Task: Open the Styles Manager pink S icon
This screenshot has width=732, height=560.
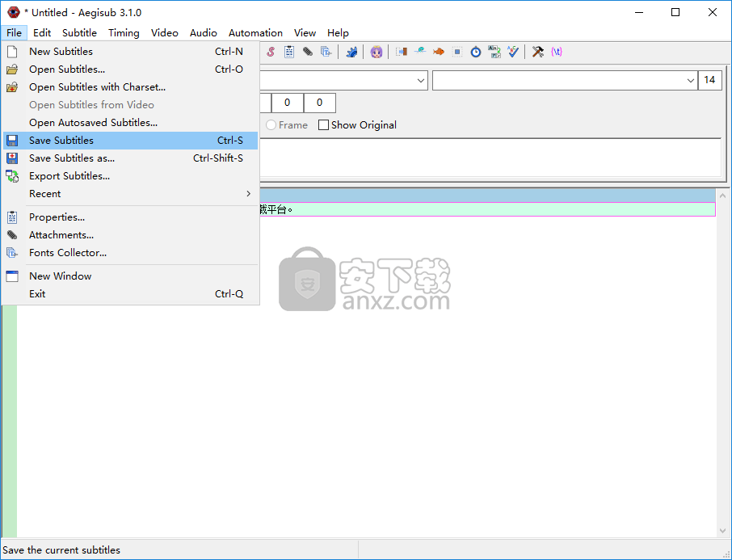Action: (x=271, y=52)
